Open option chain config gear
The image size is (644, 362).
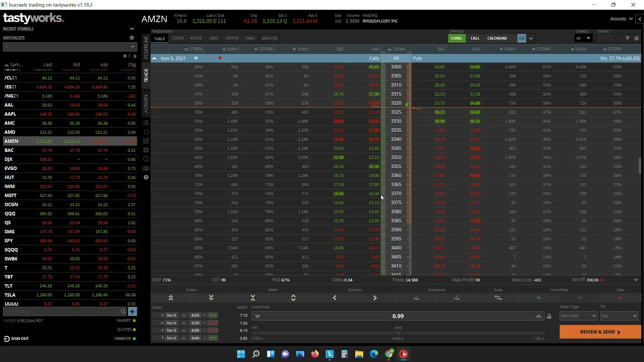(636, 38)
